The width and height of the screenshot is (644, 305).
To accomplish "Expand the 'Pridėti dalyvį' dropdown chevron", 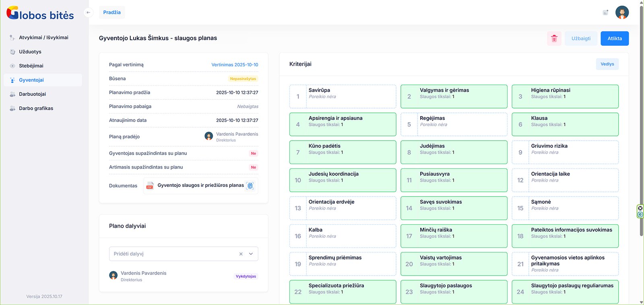I will point(251,254).
